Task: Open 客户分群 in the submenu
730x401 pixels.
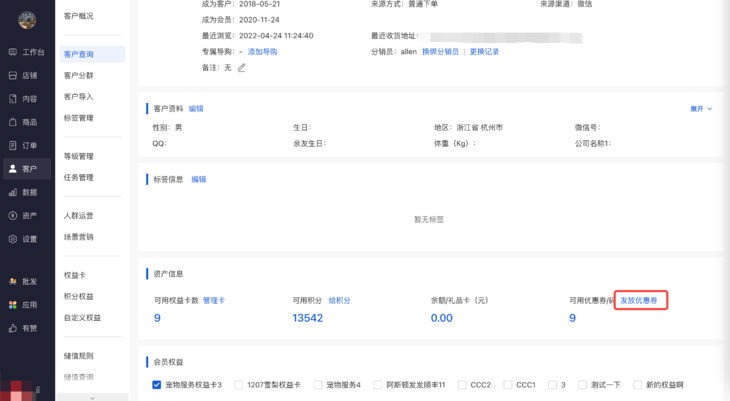Action: pos(78,75)
